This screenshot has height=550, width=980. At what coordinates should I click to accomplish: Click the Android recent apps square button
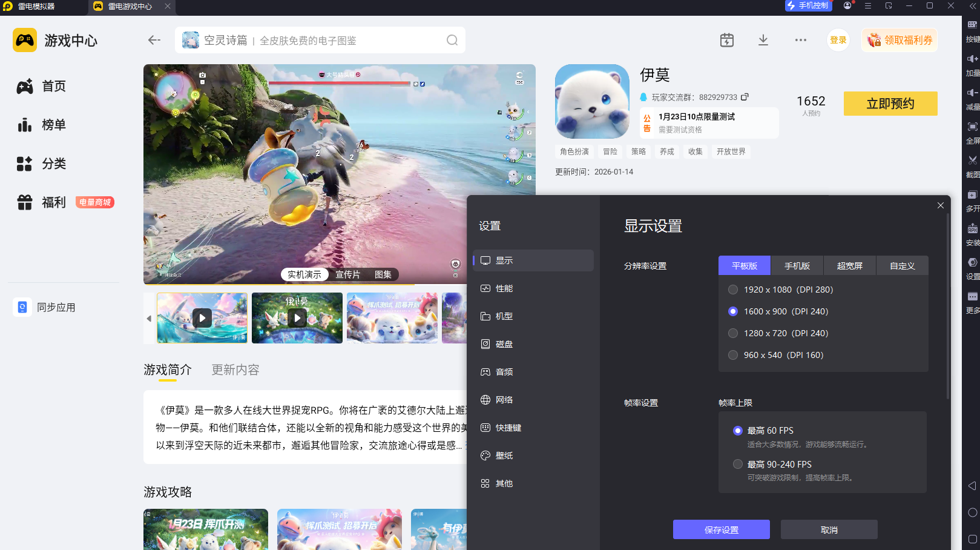pyautogui.click(x=972, y=539)
